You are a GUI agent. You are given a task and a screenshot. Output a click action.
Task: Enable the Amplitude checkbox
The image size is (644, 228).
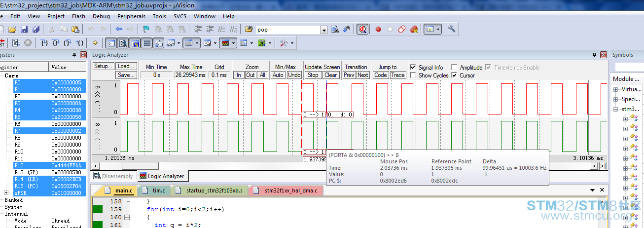pyautogui.click(x=454, y=68)
